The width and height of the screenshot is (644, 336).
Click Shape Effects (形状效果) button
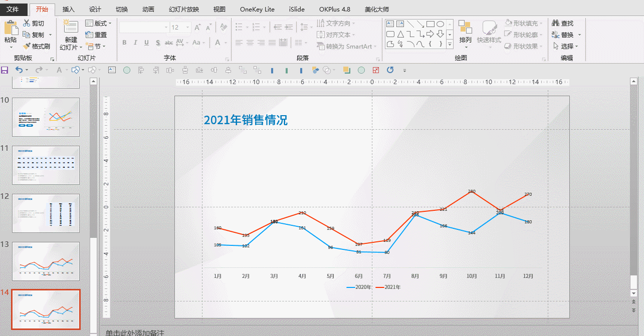click(523, 46)
